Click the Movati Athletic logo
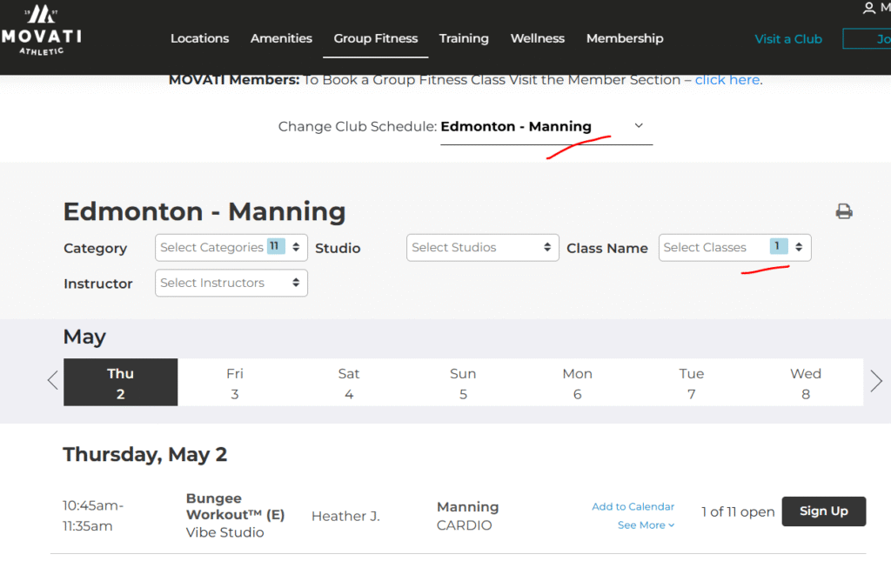This screenshot has height=588, width=891. (x=41, y=30)
